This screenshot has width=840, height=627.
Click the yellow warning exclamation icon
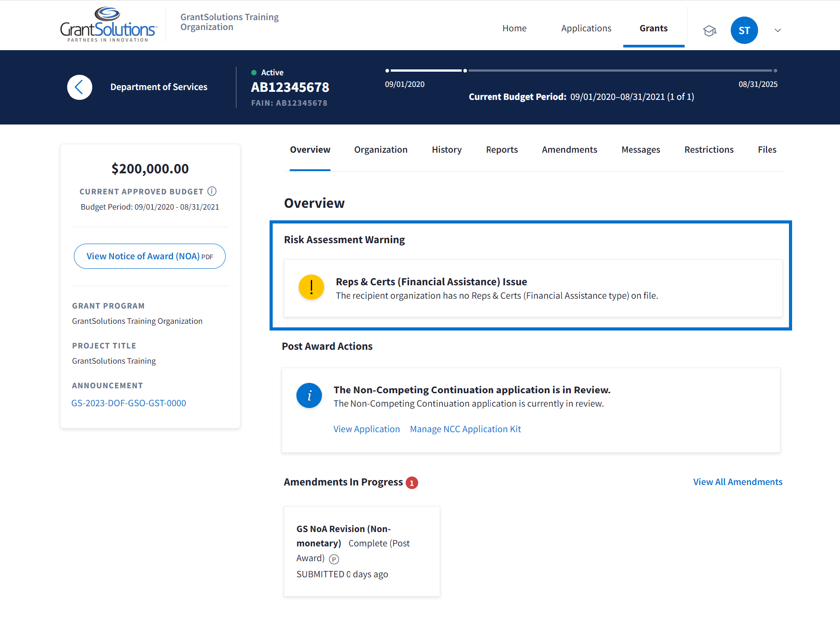click(x=311, y=288)
